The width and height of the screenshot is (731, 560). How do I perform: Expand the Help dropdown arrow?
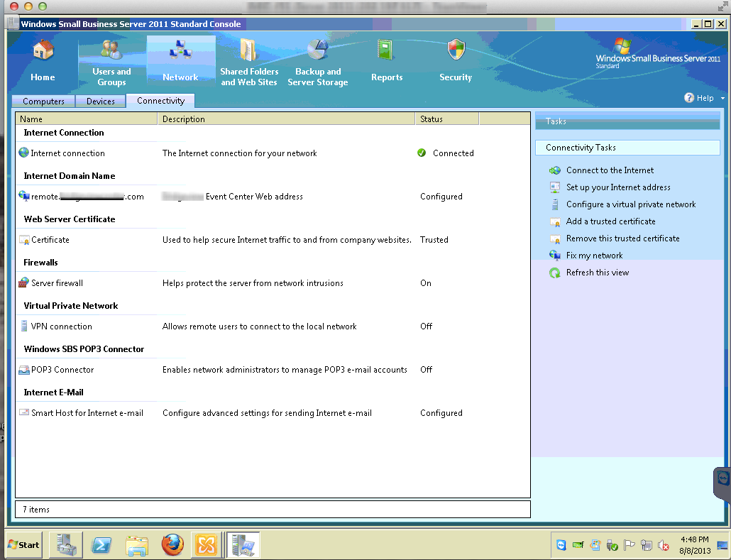coord(722,99)
